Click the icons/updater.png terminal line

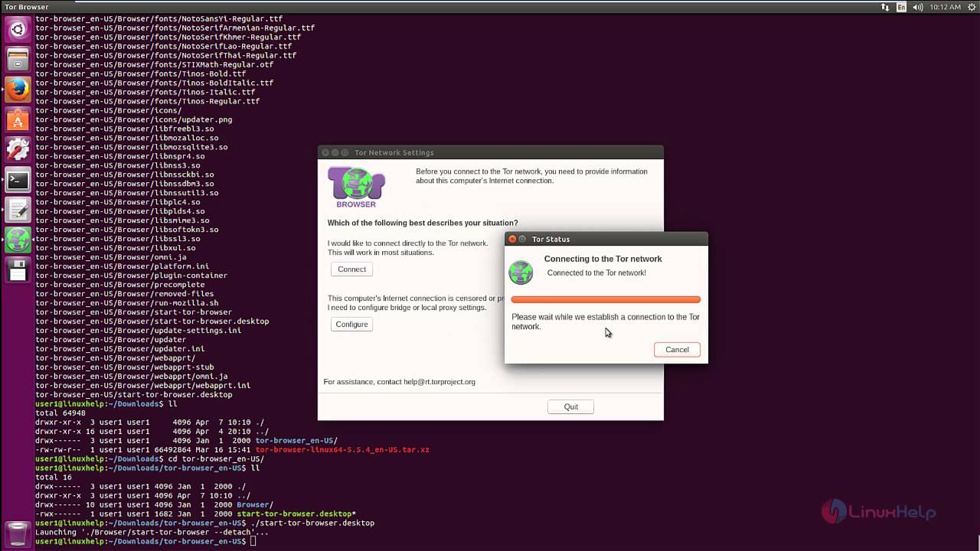(x=133, y=119)
